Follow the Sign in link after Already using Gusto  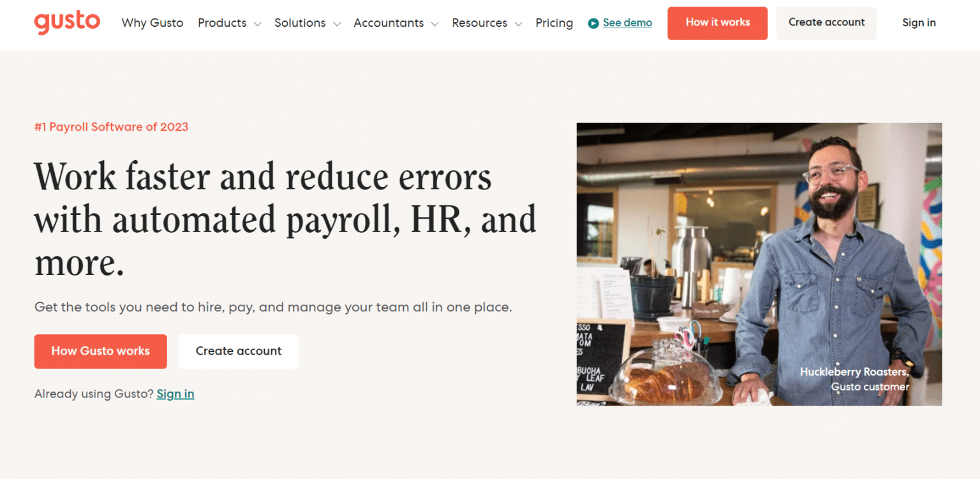pos(175,394)
